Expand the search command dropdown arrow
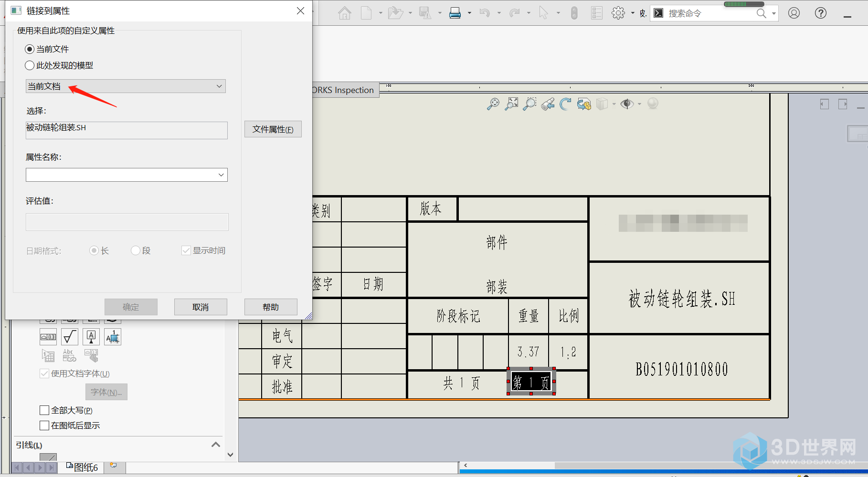Screen dimensions: 868x477 pyautogui.click(x=773, y=13)
